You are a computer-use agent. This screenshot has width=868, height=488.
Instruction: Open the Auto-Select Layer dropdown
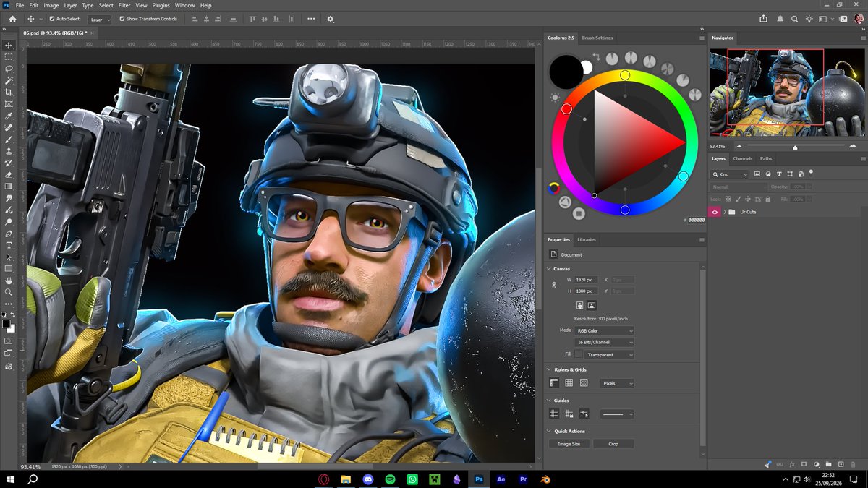click(x=100, y=20)
